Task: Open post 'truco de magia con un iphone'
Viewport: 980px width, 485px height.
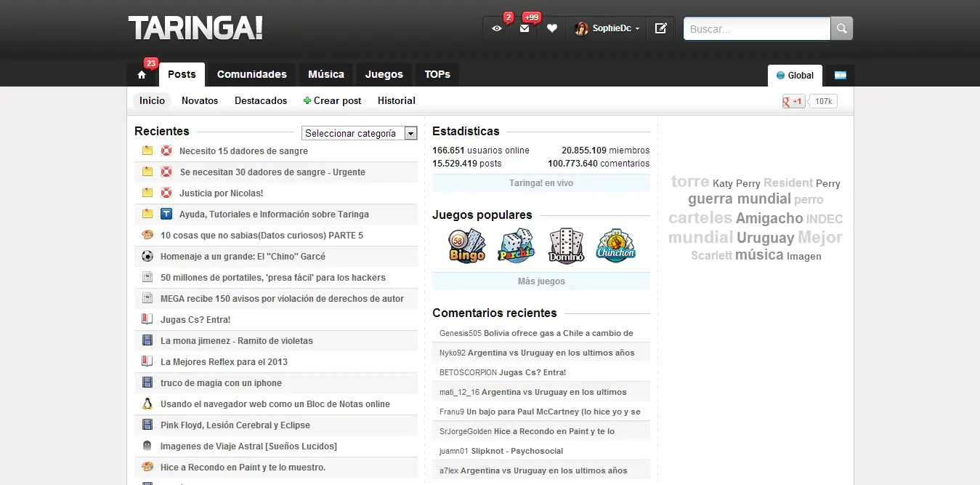Action: coord(222,383)
